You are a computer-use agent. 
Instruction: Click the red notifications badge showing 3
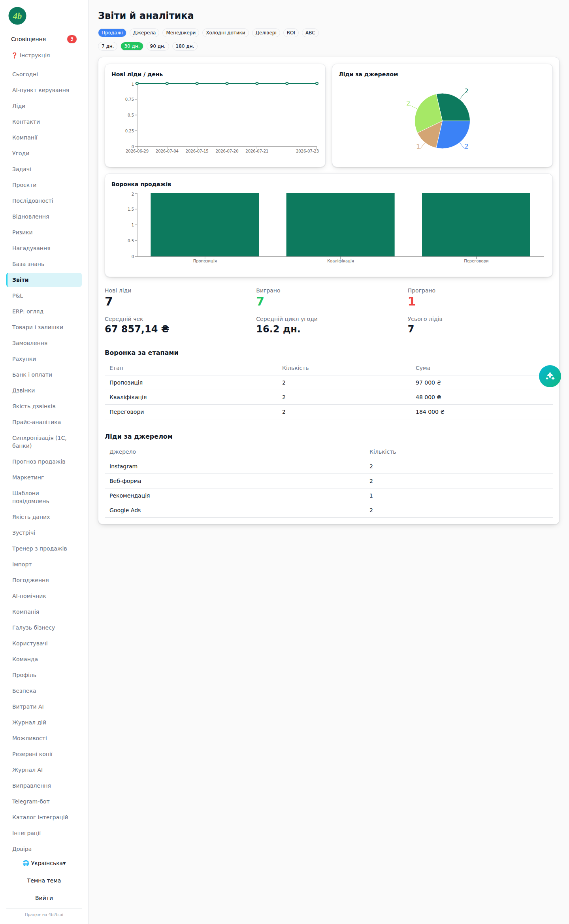pos(72,39)
